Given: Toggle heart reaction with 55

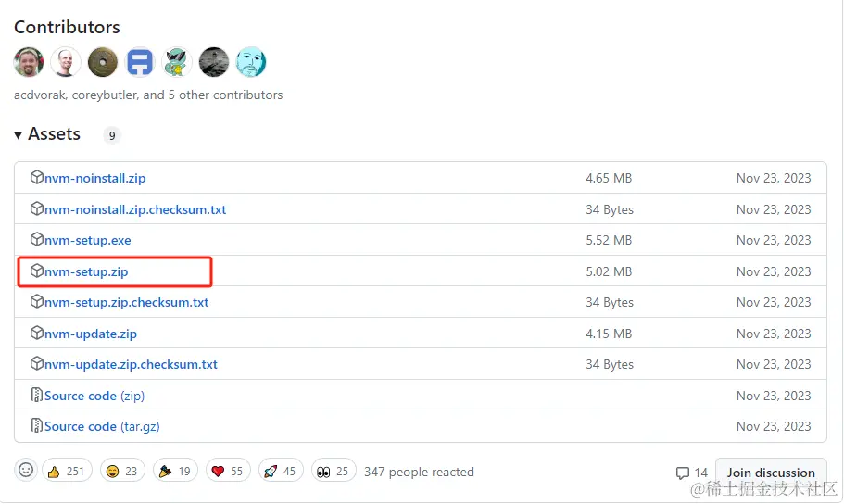Looking at the screenshot, I should pyautogui.click(x=228, y=472).
